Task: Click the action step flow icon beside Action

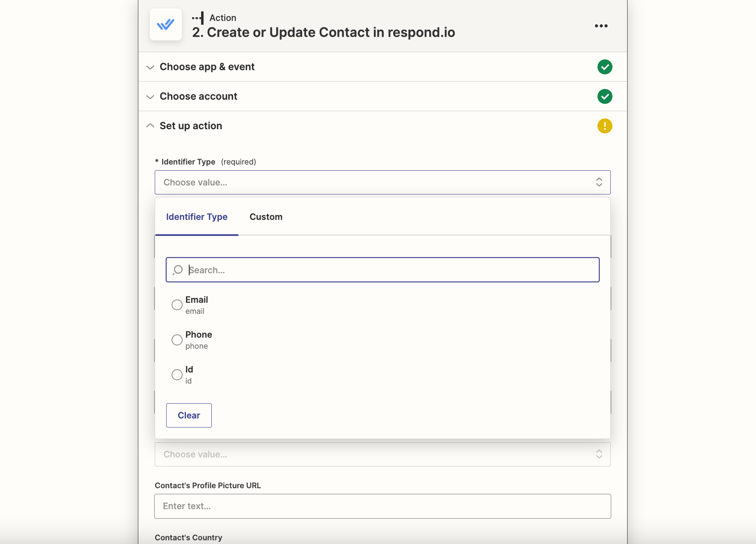Action: [197, 17]
